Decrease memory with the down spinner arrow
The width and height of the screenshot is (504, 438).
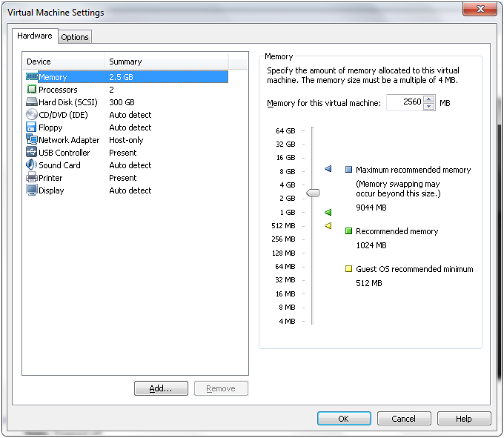pos(429,107)
